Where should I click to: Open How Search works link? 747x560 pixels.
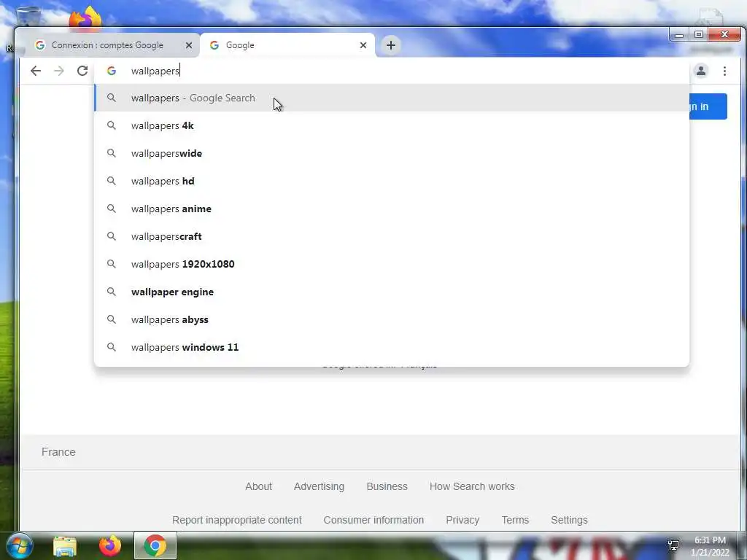[x=472, y=486]
